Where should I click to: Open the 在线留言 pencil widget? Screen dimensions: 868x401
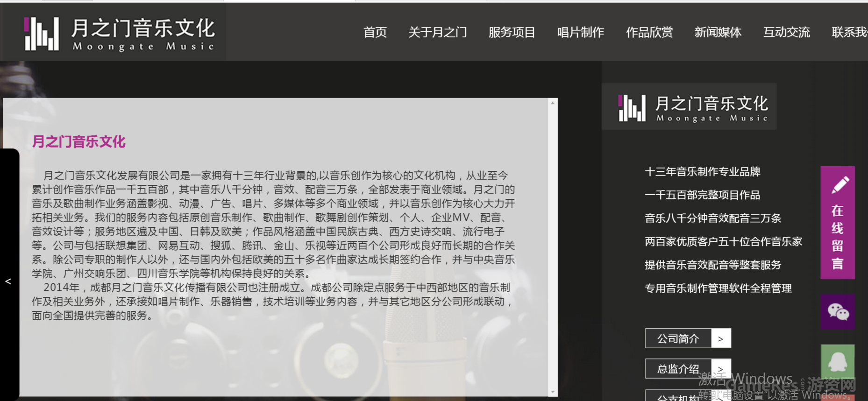[x=838, y=223]
